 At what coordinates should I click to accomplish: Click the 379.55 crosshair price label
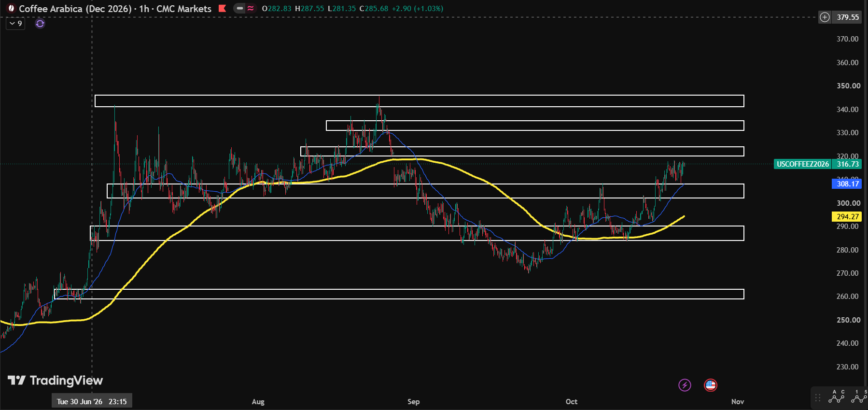click(x=848, y=17)
